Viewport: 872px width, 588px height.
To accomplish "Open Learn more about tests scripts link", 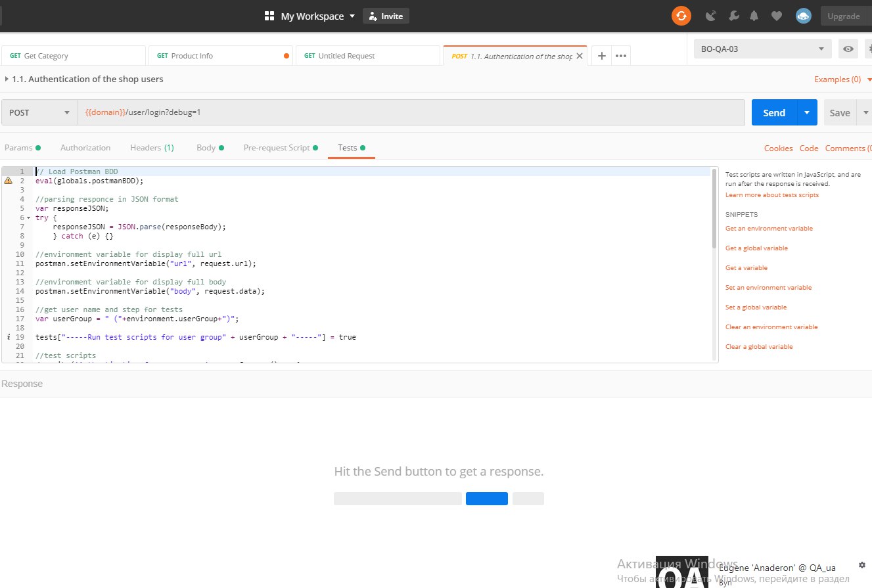I will (772, 194).
